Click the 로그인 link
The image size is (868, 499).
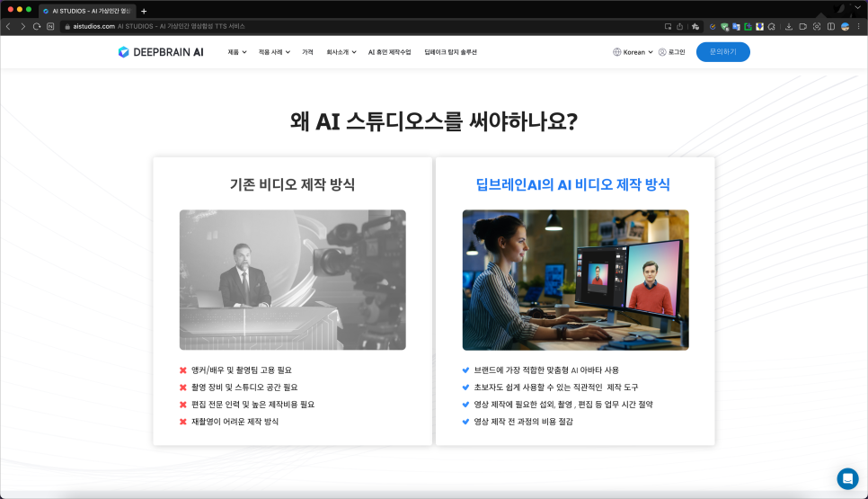(677, 52)
